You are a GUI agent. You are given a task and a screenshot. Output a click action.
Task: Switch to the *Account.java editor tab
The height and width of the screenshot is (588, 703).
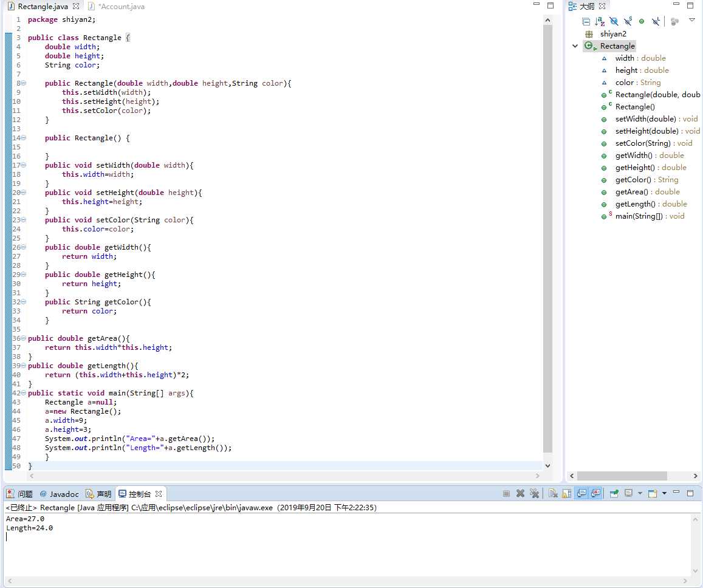click(x=116, y=6)
